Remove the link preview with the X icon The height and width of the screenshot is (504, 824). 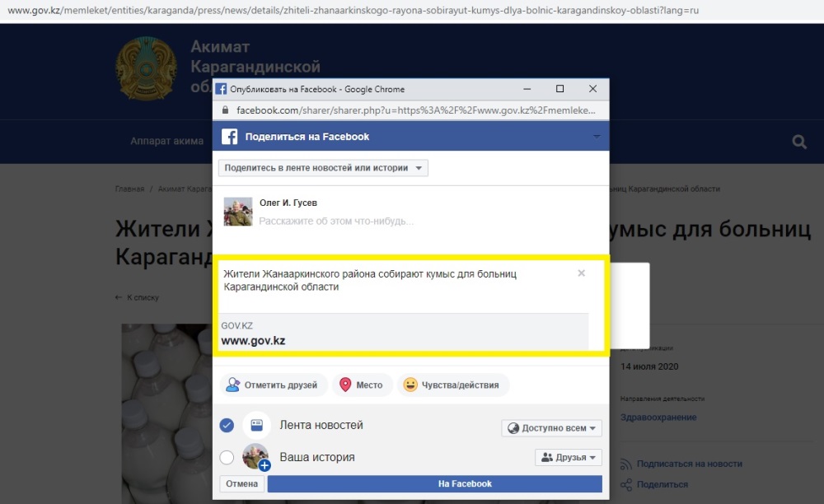pyautogui.click(x=581, y=273)
